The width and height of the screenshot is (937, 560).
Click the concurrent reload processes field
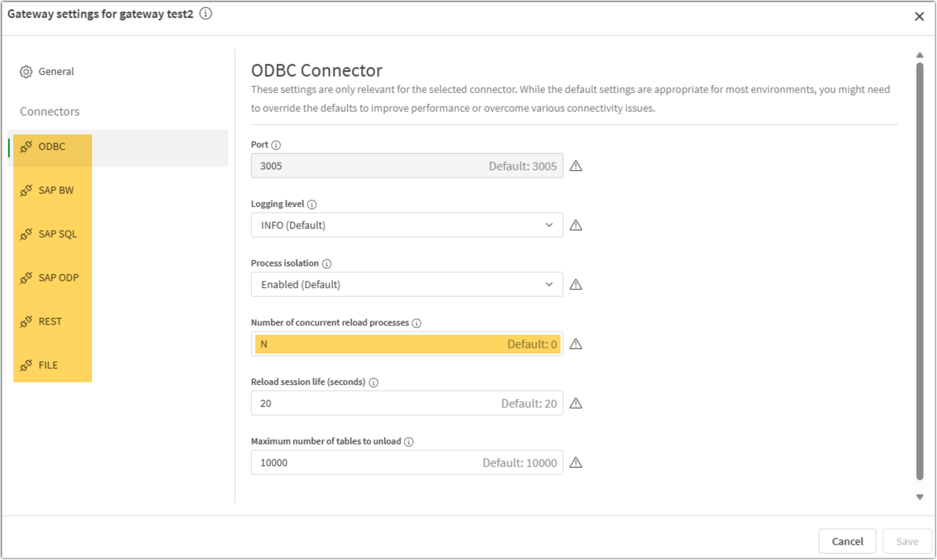click(x=407, y=344)
